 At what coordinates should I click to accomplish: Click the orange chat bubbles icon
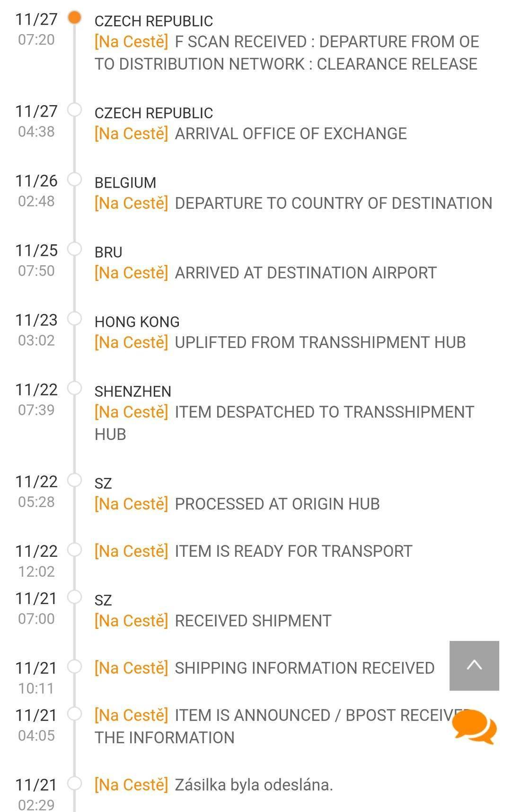click(x=474, y=726)
